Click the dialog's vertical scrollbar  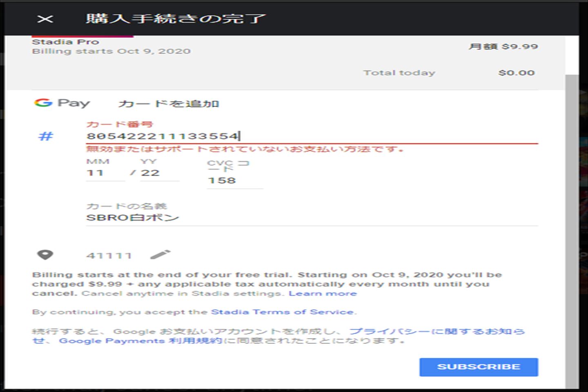572,231
